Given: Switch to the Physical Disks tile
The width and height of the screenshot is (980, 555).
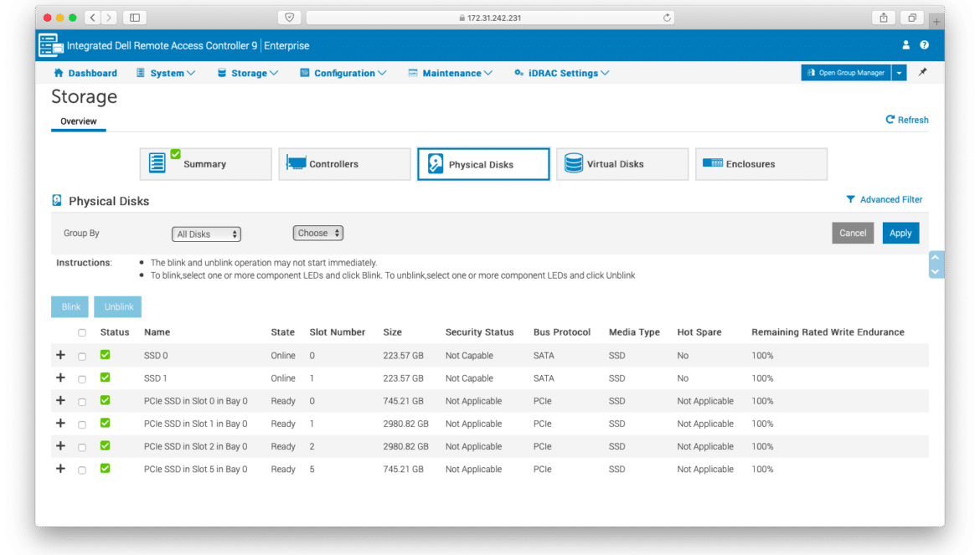Looking at the screenshot, I should click(x=484, y=164).
